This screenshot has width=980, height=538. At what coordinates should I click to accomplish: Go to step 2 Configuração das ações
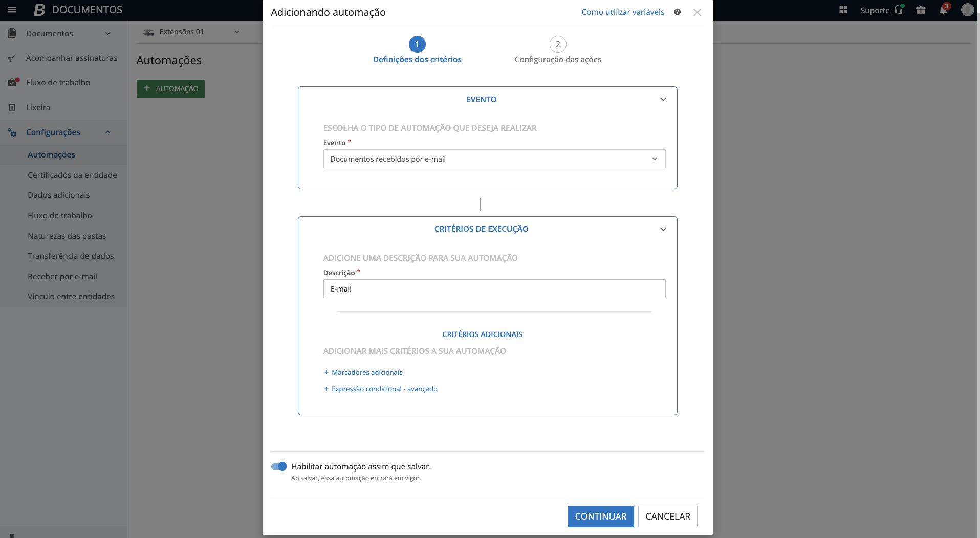point(558,44)
